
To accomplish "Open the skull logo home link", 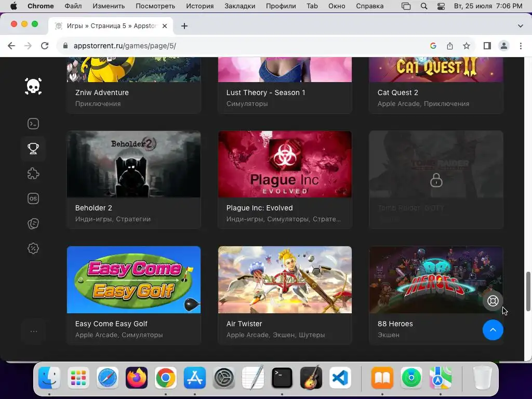I will pos(33,86).
